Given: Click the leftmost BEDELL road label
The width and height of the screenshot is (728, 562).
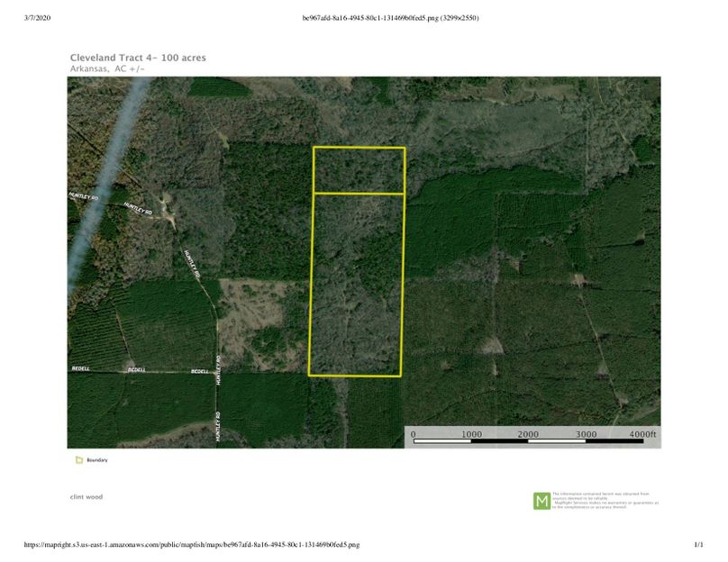Looking at the screenshot, I should [82, 369].
